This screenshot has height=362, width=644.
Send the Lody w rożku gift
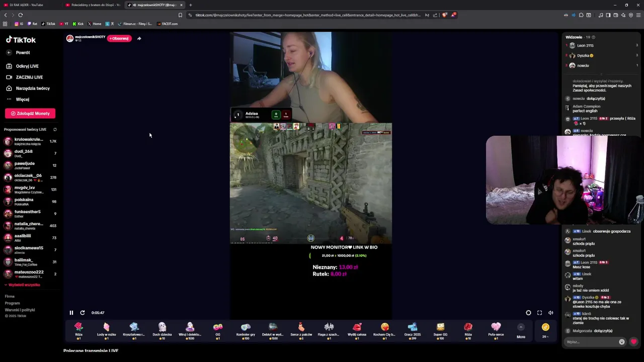[x=106, y=331]
